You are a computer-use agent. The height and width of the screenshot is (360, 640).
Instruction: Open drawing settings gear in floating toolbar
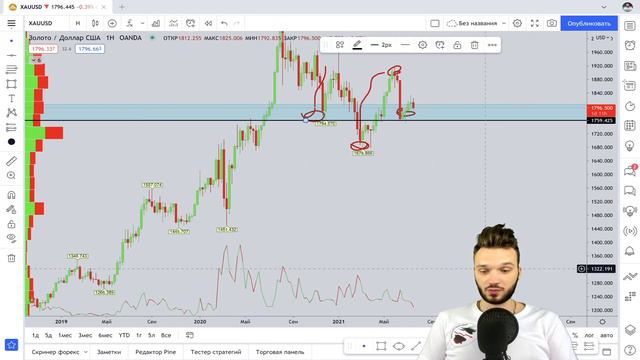tap(422, 45)
